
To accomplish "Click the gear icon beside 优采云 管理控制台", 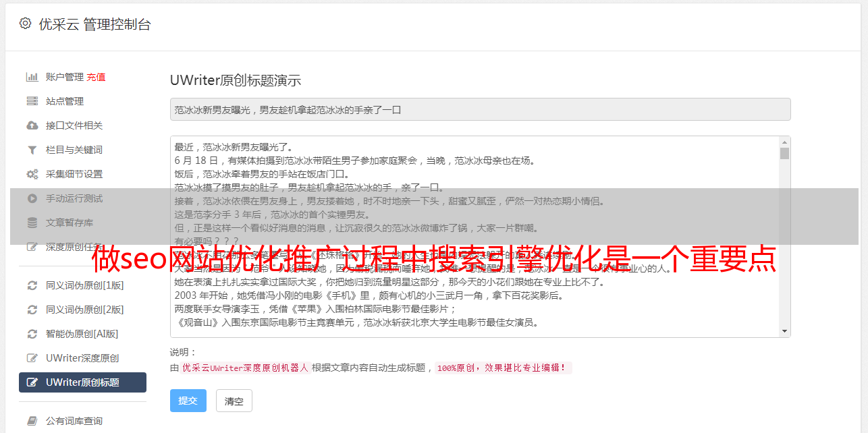I will coord(25,24).
